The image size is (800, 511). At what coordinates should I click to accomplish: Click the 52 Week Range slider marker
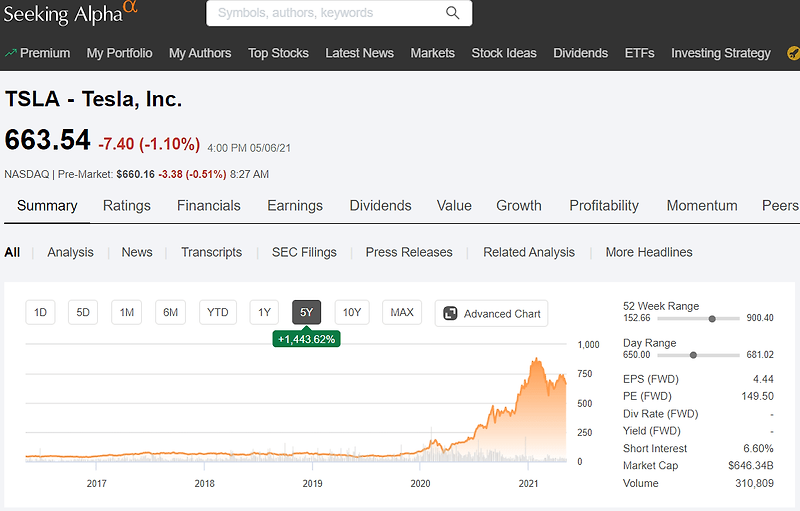pos(712,319)
